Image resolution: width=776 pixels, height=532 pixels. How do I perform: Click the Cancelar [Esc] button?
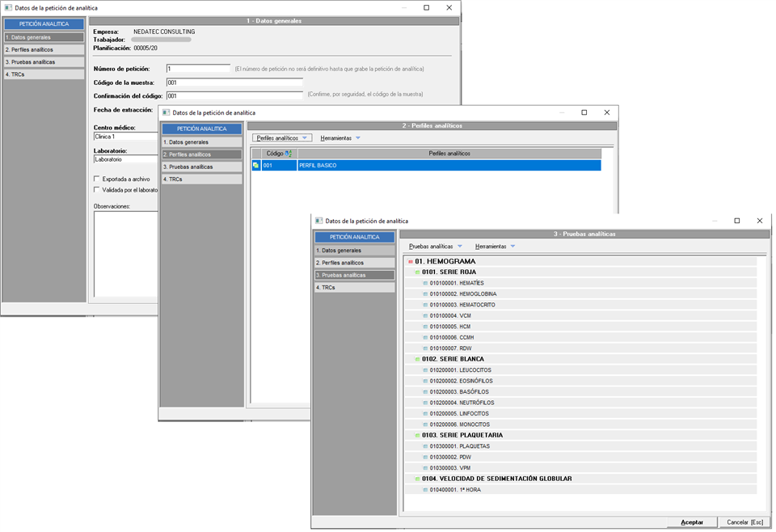(x=744, y=522)
